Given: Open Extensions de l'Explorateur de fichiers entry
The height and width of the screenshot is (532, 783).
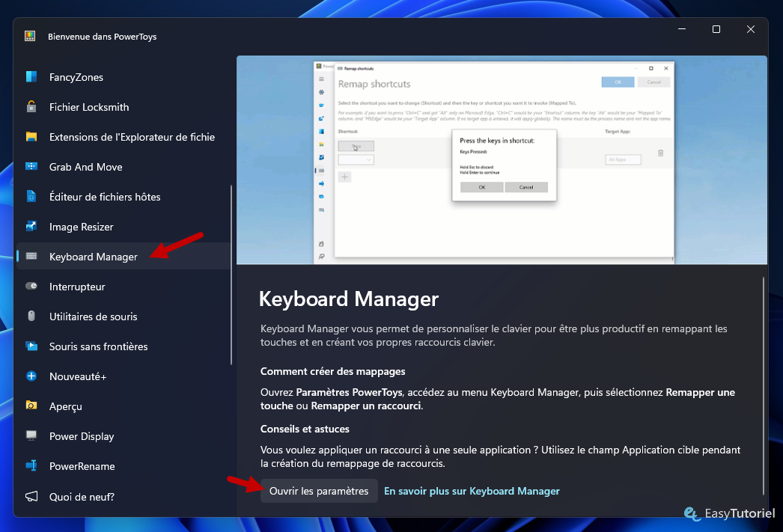Looking at the screenshot, I should click(x=124, y=137).
